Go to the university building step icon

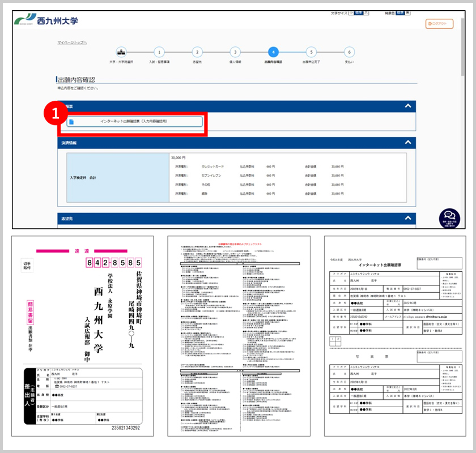(121, 52)
